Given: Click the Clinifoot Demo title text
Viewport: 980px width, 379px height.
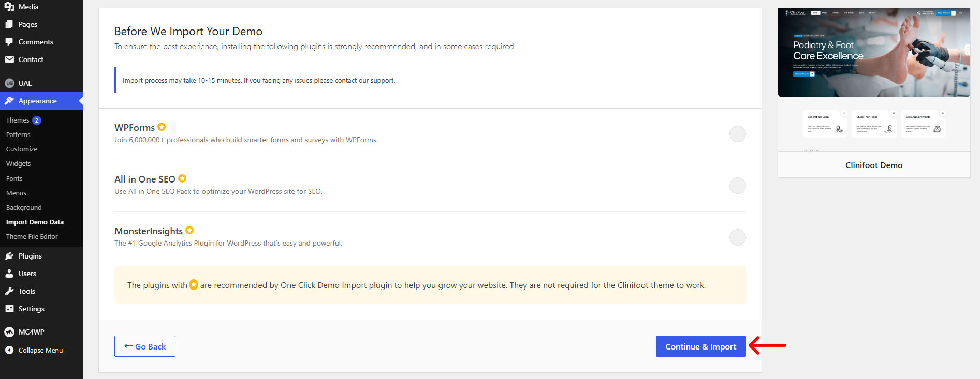Looking at the screenshot, I should (874, 165).
